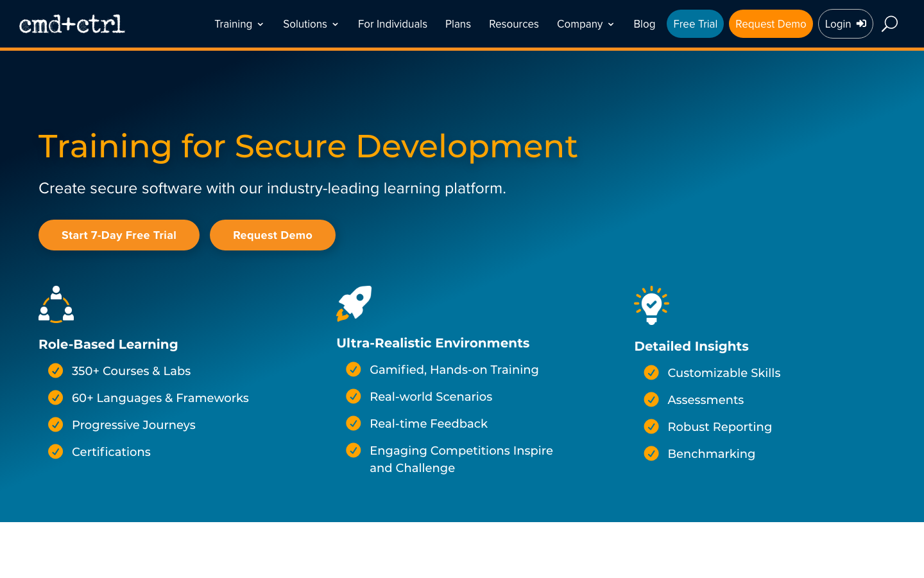Click the lightbulb icon above Detailed Insights
The image size is (924, 578).
click(x=651, y=304)
